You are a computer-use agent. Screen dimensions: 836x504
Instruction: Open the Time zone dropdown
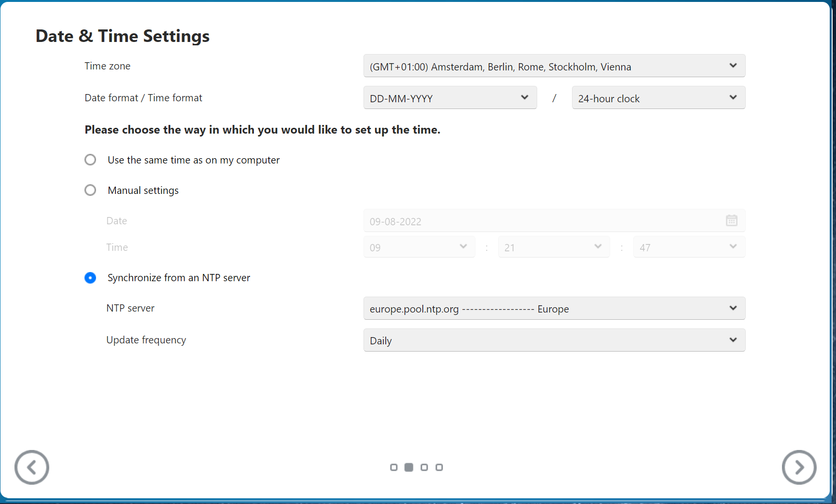554,66
